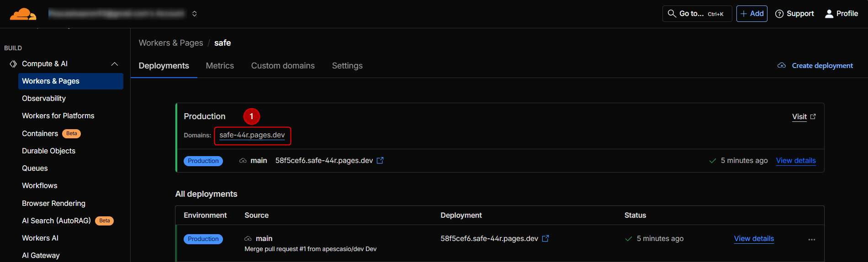This screenshot has height=262, width=868.
Task: Click Visit external link icon
Action: (813, 117)
